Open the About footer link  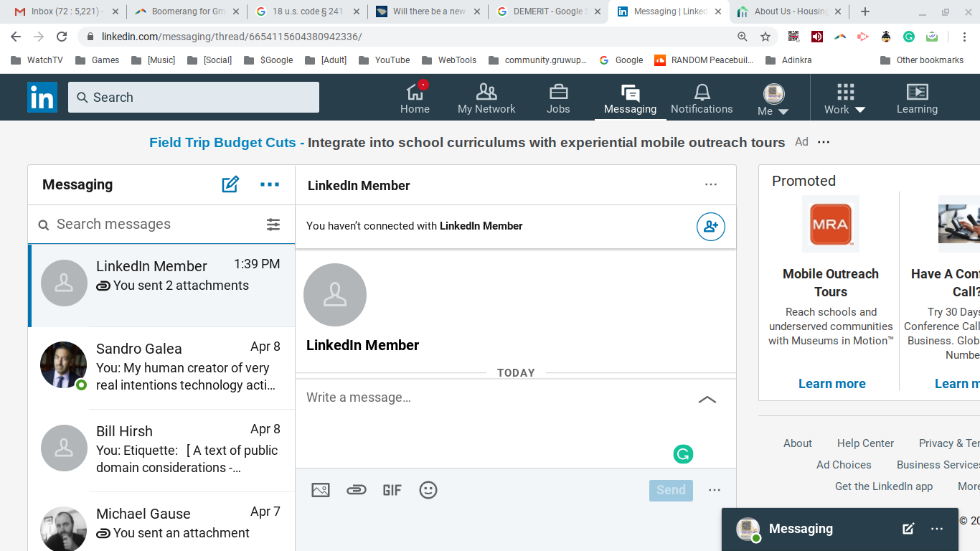click(798, 443)
